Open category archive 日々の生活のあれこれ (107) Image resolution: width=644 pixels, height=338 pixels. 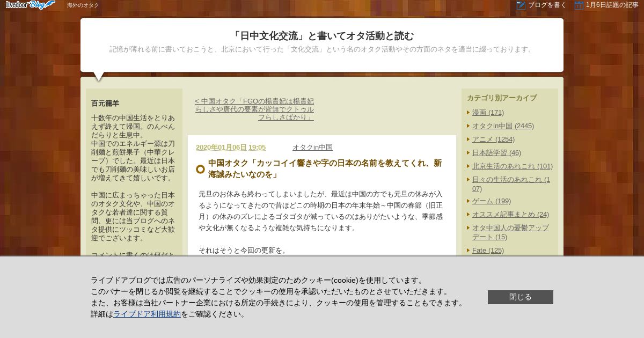pyautogui.click(x=511, y=184)
